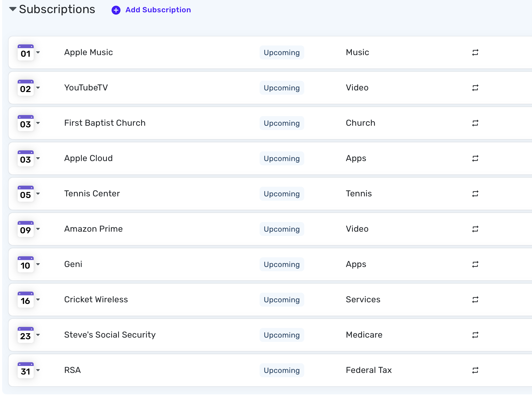Select the YouTubeTV subscription name
Screen dimensions: 532x397
[x=86, y=88]
